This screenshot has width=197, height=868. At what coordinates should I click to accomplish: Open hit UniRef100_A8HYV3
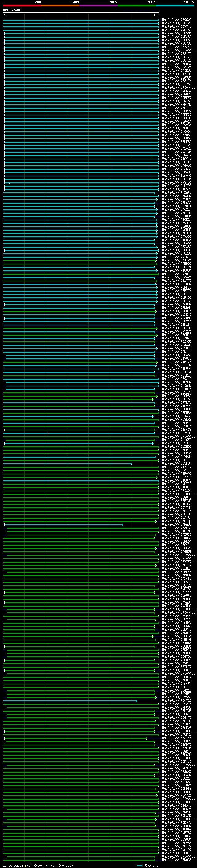(x=177, y=23)
